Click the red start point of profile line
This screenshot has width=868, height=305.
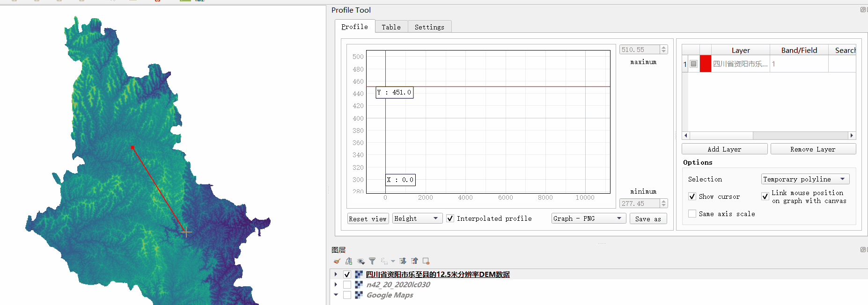click(x=132, y=147)
